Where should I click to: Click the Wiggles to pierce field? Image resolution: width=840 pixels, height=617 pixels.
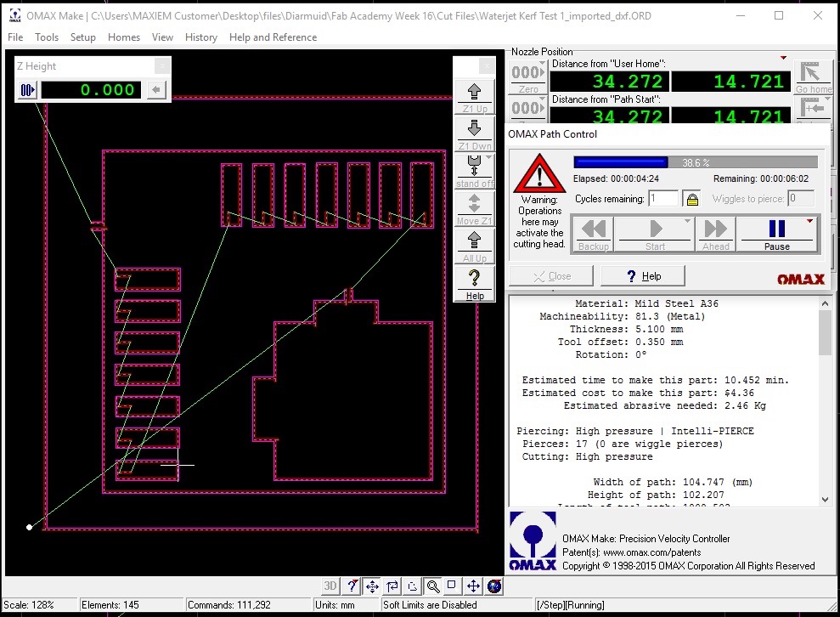[801, 198]
